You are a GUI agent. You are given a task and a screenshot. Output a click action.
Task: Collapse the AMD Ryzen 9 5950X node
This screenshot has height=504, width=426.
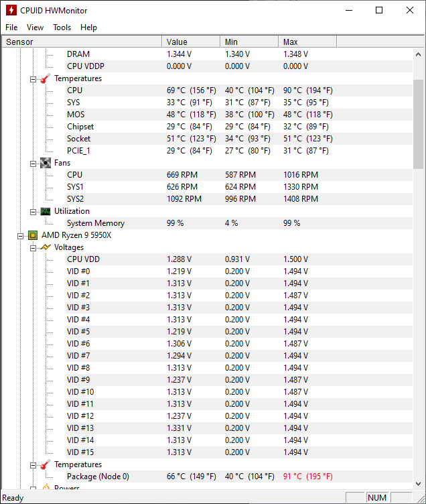pyautogui.click(x=20, y=236)
